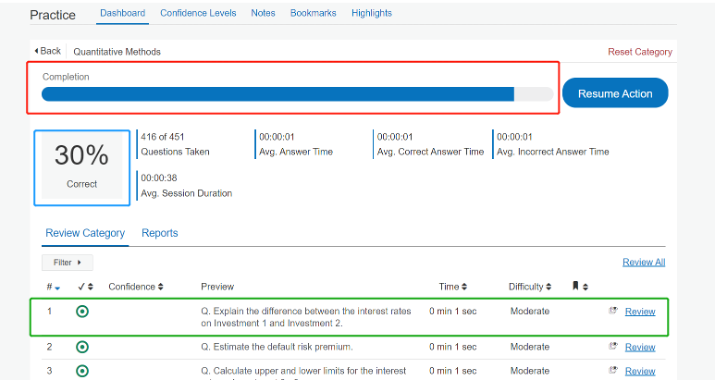Click the bookmark column header icon
Screen dimensions: 716x380
[x=575, y=286]
